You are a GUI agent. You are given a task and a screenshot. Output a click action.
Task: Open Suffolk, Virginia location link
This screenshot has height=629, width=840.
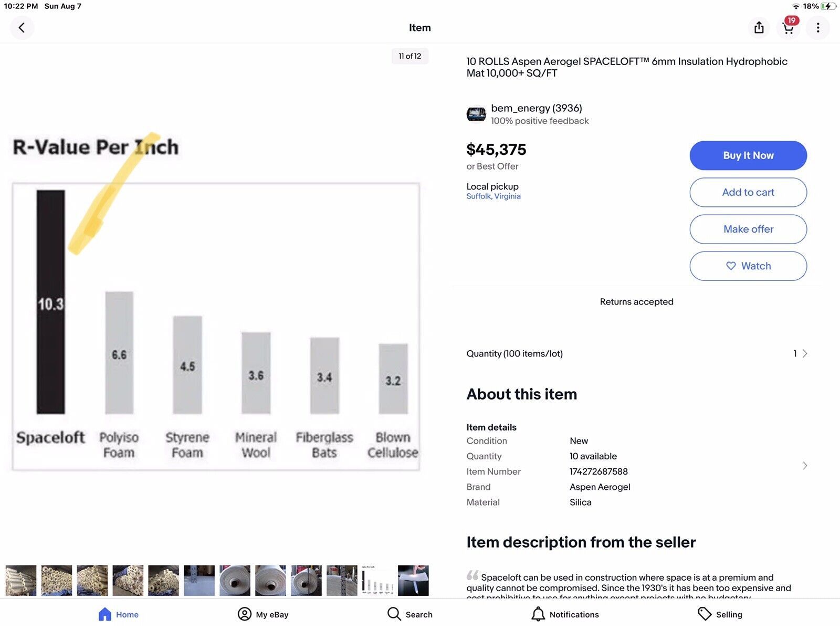point(493,196)
